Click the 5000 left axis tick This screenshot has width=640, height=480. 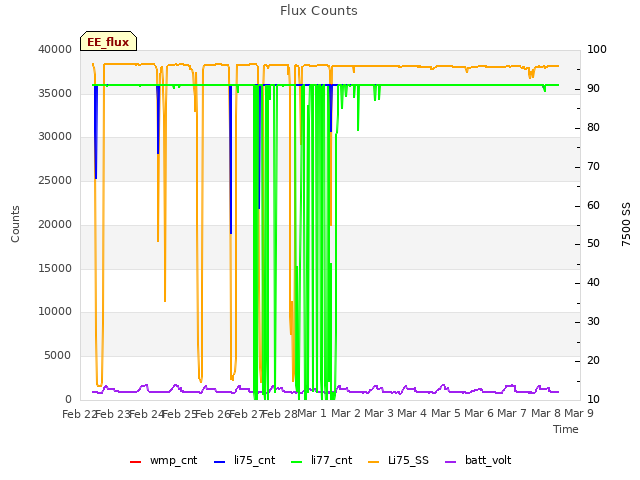pos(58,356)
